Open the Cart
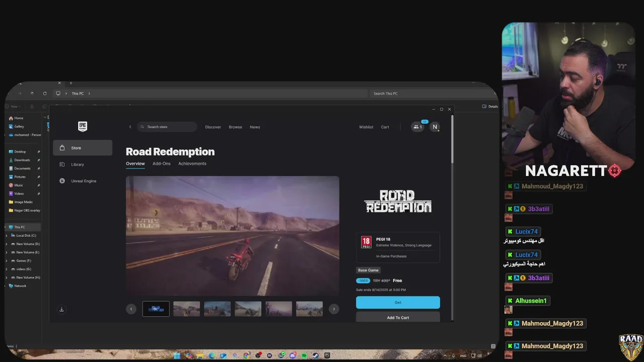644x362 pixels. pos(385,127)
